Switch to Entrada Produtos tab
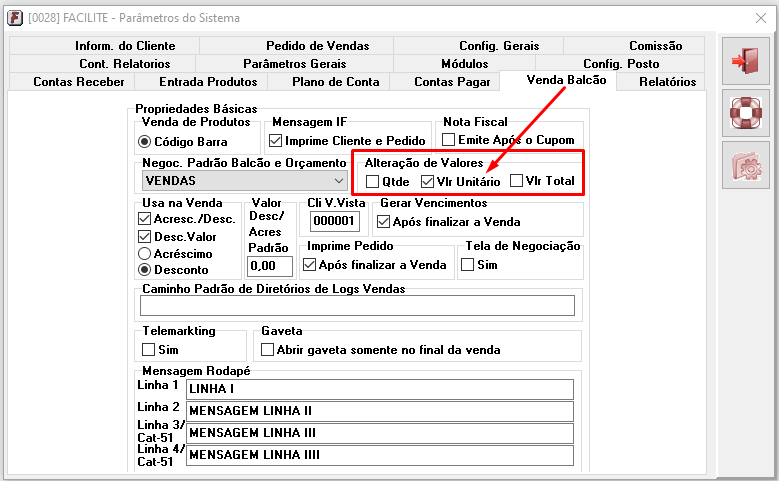The width and height of the screenshot is (779, 481). click(201, 81)
